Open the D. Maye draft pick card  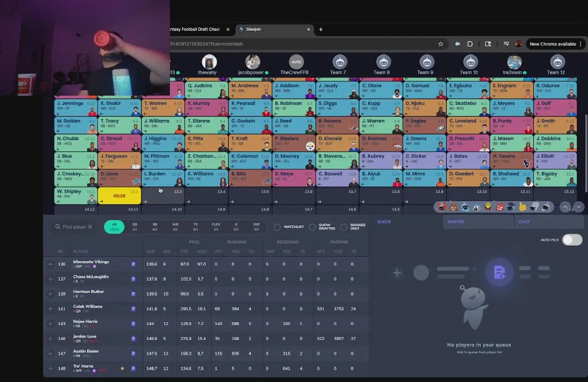[293, 178]
